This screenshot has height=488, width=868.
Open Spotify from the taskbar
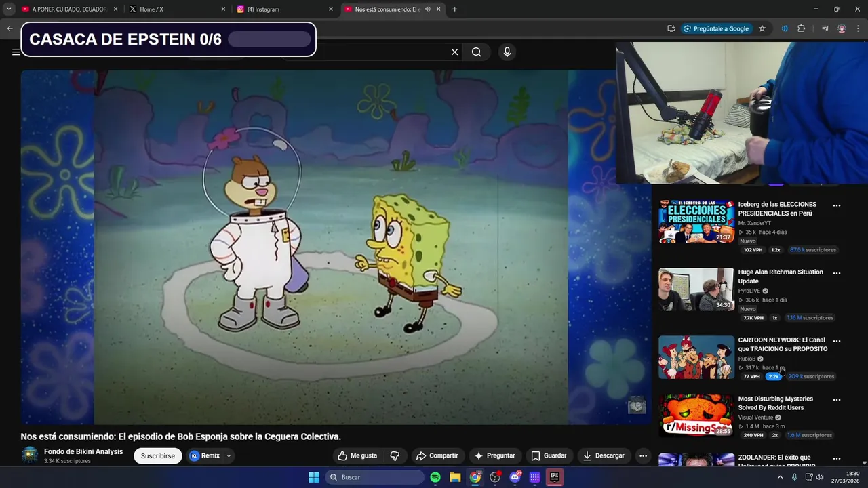[x=435, y=477]
